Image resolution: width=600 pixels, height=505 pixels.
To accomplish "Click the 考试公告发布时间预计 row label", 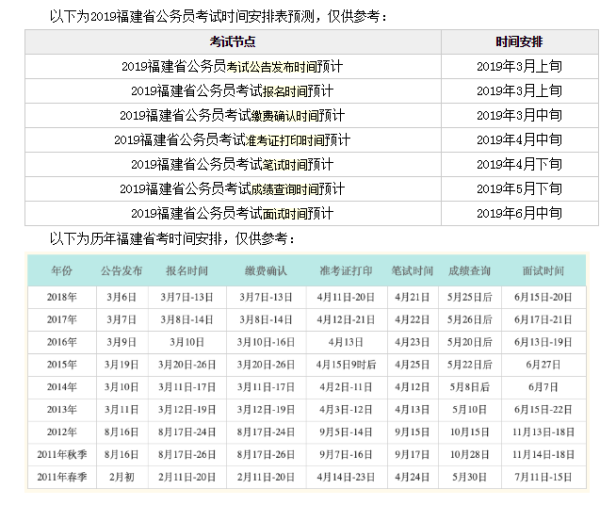I will [x=232, y=67].
